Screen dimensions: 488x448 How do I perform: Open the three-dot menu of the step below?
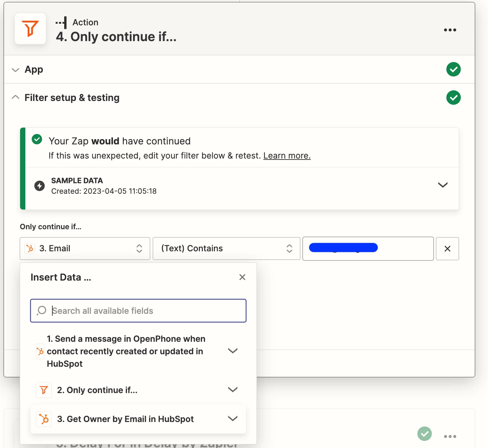[x=450, y=436]
